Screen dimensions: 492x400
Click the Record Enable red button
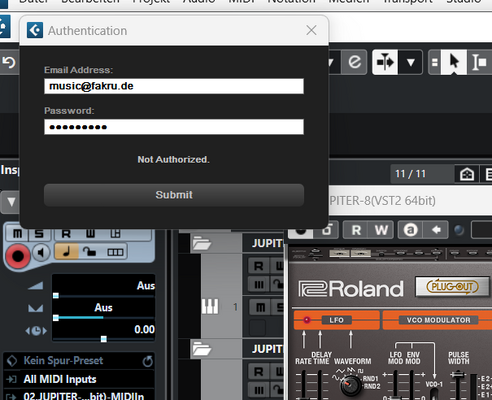[18, 256]
